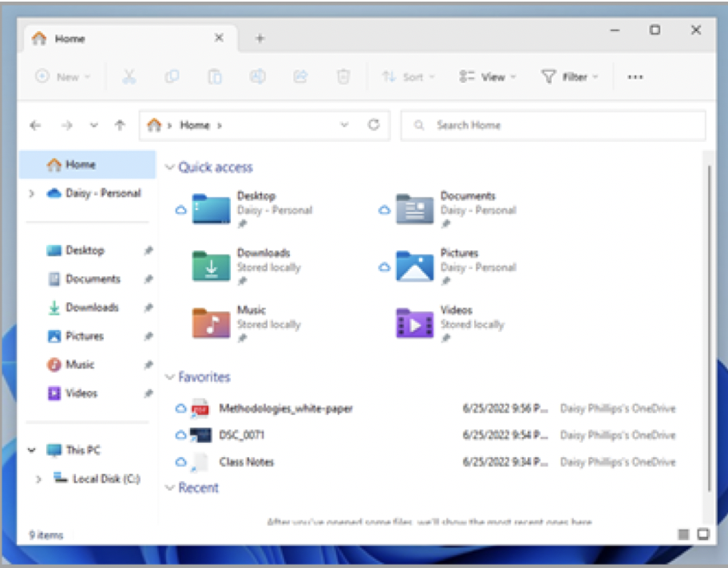Go back with the left arrow
The image size is (728, 568).
35,125
